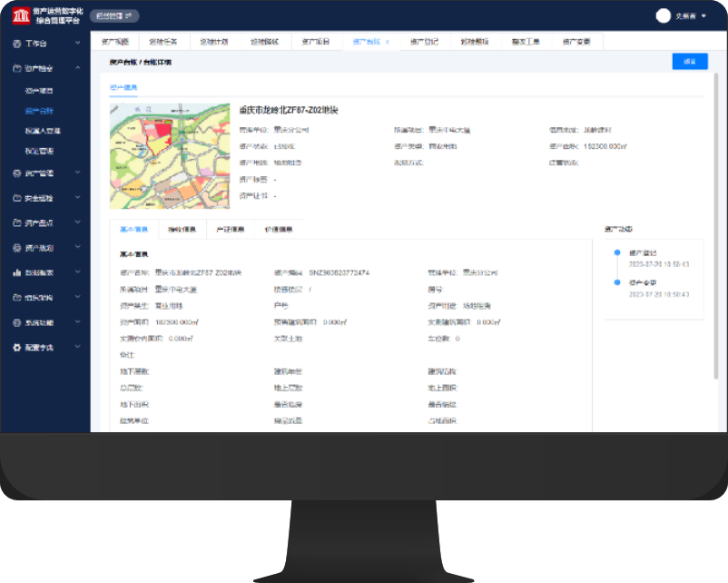Viewport: 728px width, 583px height.
Task: Click the 资产盘点 folder icon
Action: tap(16, 222)
